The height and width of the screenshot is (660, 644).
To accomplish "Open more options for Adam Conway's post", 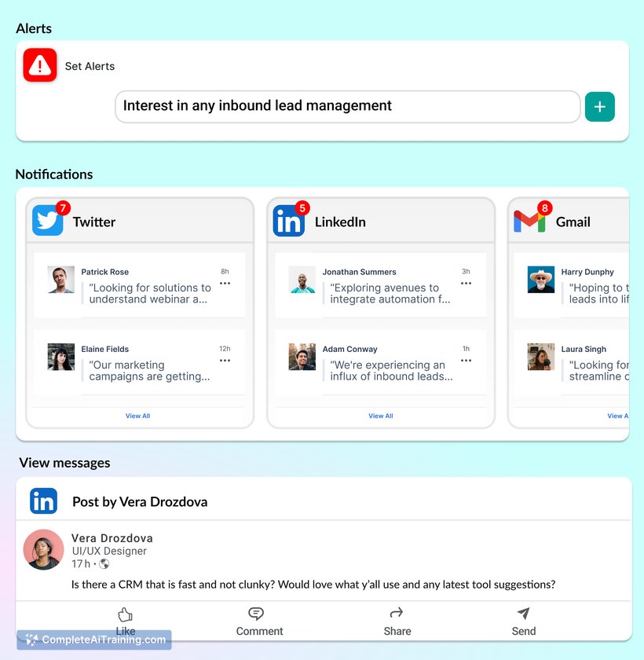I will click(466, 361).
